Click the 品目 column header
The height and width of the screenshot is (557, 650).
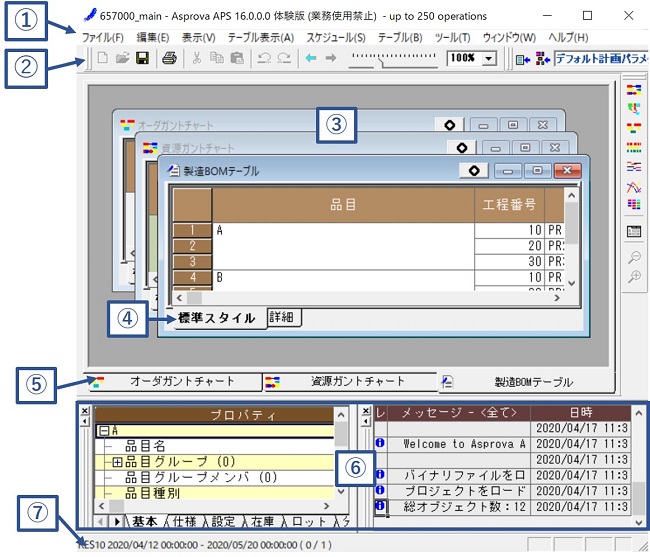343,205
